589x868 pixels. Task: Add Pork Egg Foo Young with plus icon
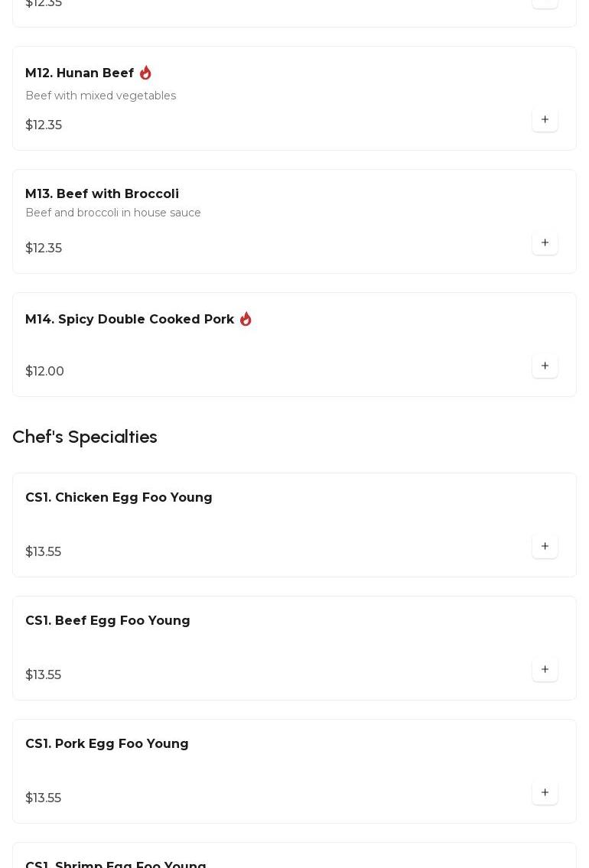point(545,793)
